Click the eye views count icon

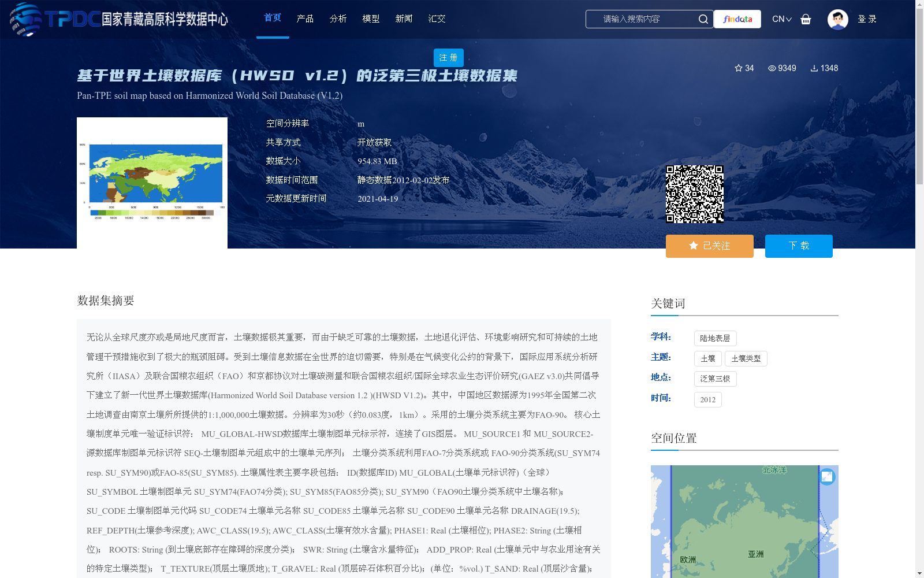(772, 68)
